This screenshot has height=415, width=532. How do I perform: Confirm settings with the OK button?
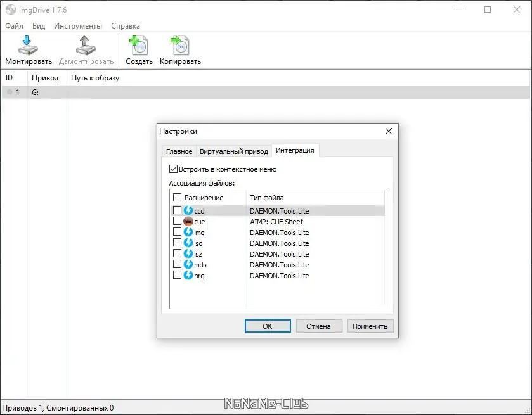coord(268,326)
